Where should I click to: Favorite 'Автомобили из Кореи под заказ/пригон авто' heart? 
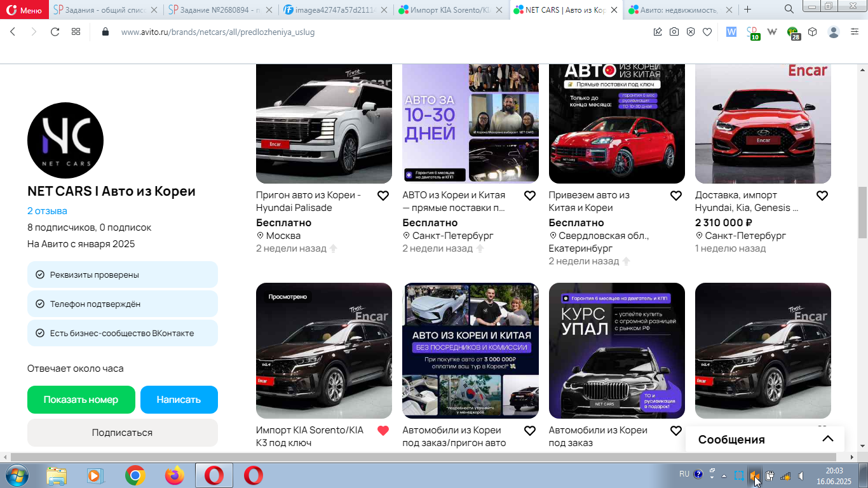pyautogui.click(x=530, y=431)
